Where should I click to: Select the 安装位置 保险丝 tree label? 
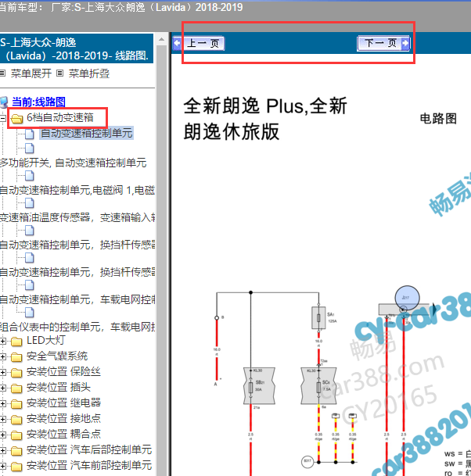(x=63, y=371)
